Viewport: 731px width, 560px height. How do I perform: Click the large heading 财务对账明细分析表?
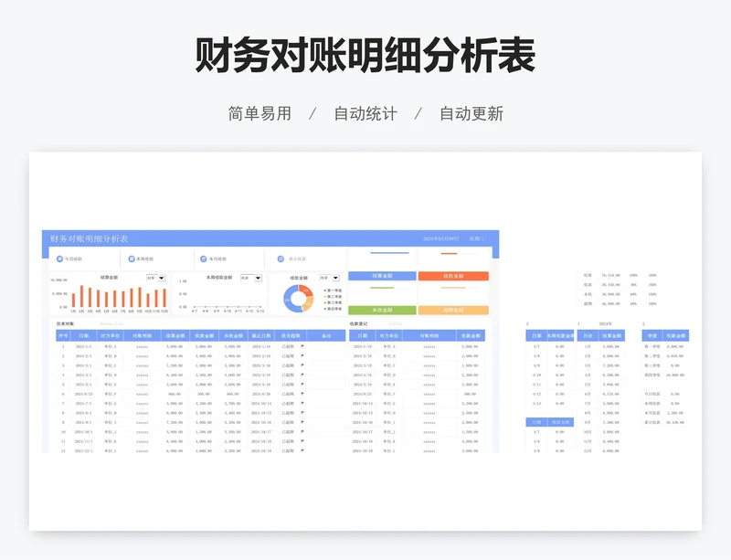pyautogui.click(x=365, y=56)
